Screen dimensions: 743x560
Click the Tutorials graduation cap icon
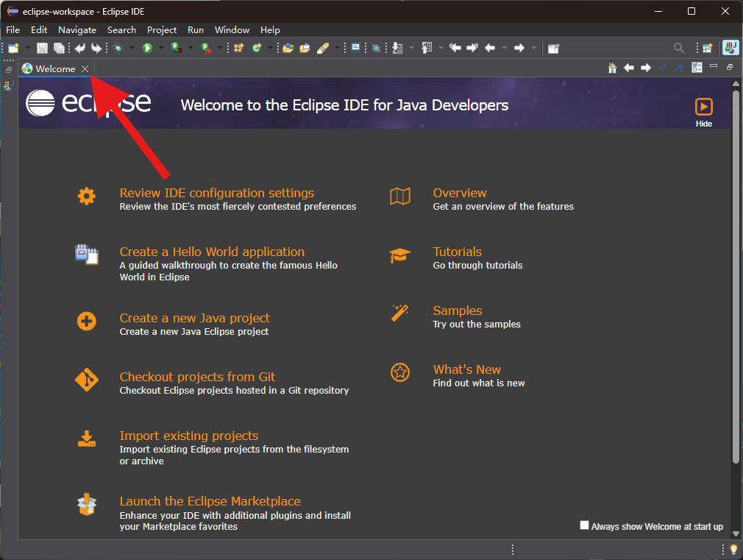point(400,255)
